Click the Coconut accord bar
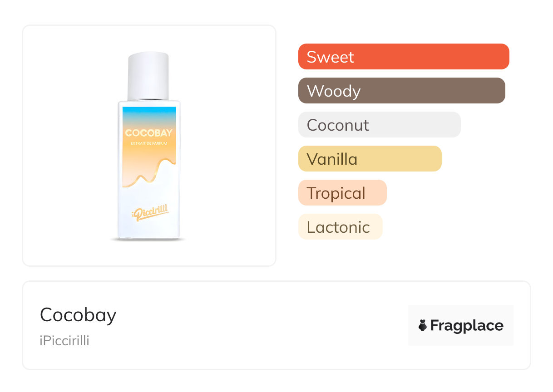The width and height of the screenshot is (553, 392). (379, 125)
